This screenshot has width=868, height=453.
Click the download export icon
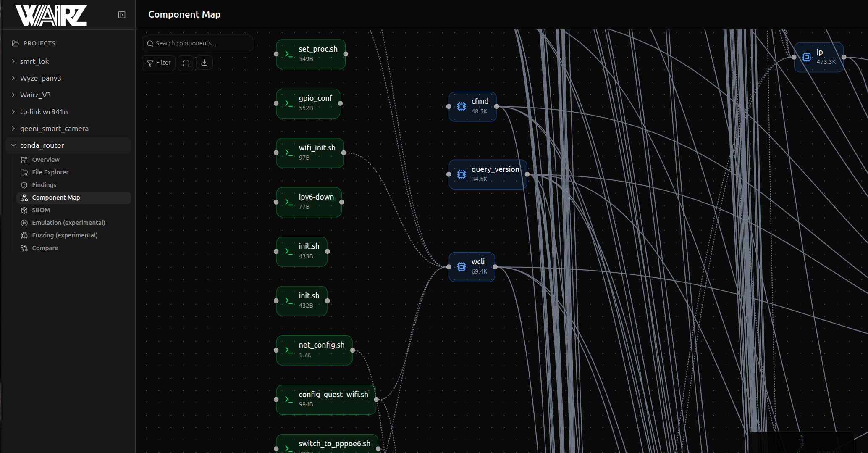coord(205,63)
